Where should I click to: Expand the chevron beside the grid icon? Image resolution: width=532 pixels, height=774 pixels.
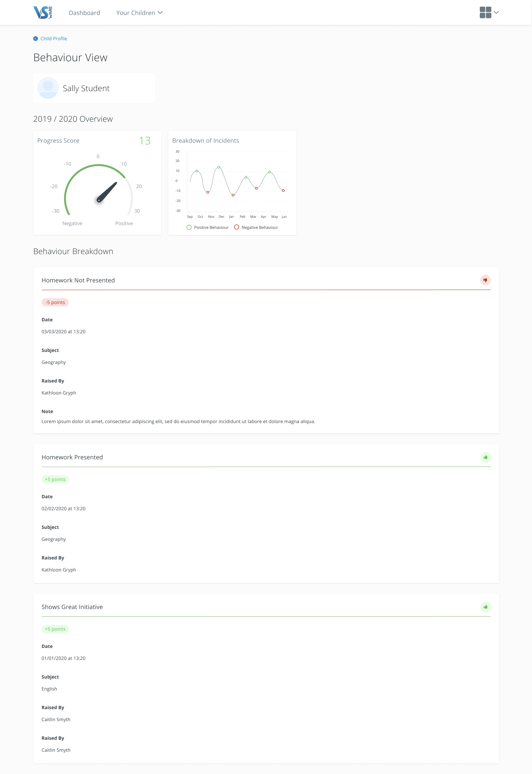point(496,13)
